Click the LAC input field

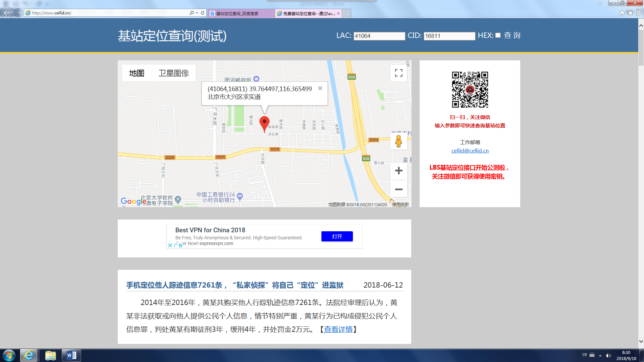379,36
